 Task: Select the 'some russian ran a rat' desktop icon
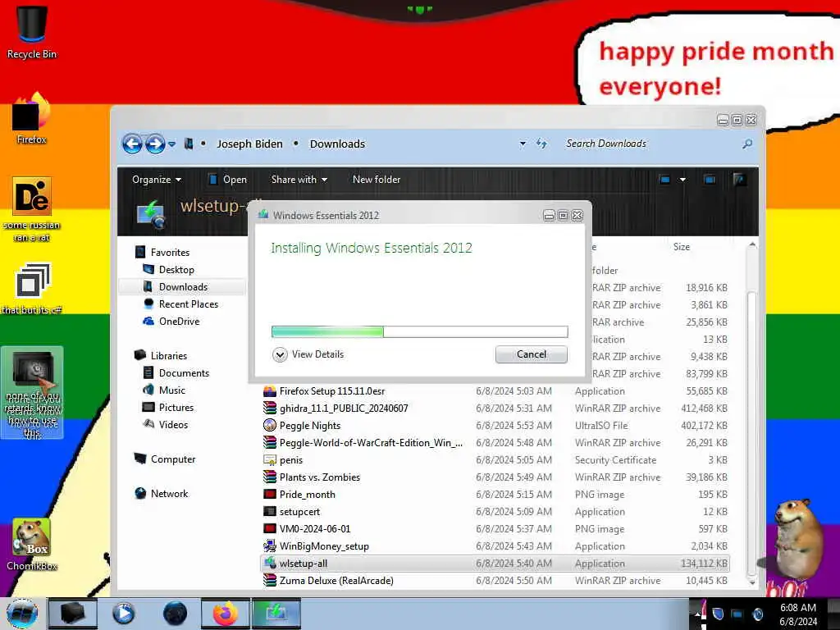32,209
